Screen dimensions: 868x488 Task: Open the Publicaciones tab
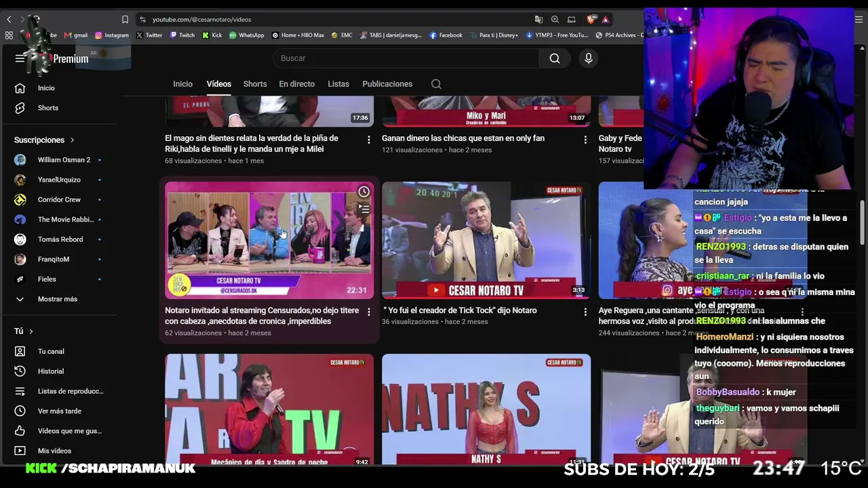(387, 84)
